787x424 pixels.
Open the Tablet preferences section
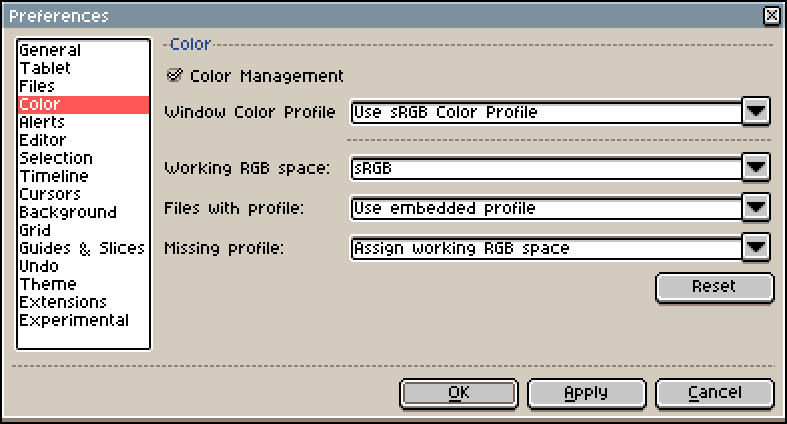point(45,68)
